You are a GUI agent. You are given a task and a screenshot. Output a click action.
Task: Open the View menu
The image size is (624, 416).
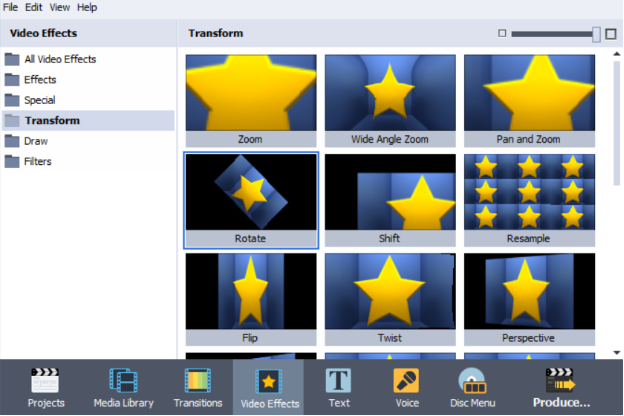pos(60,7)
